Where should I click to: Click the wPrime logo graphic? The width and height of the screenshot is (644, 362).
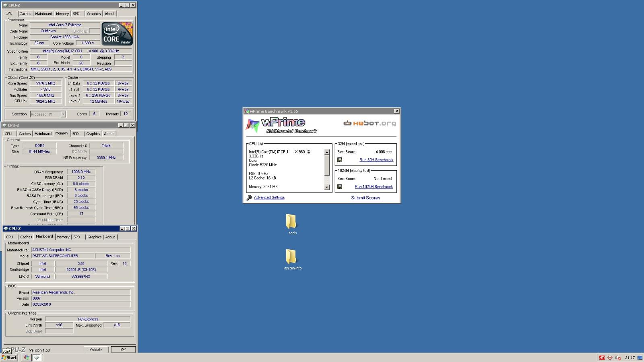(282, 125)
